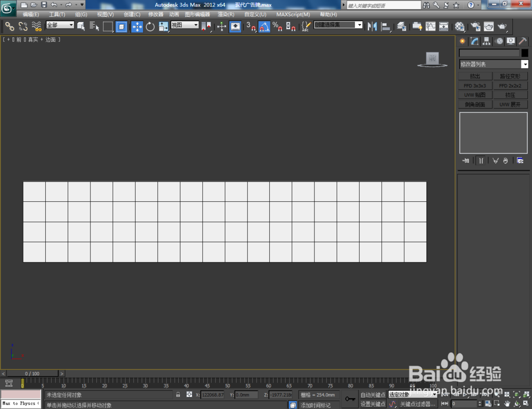The width and height of the screenshot is (532, 409).
Task: Toggle Window/Crossing selection mode
Action: click(x=121, y=27)
